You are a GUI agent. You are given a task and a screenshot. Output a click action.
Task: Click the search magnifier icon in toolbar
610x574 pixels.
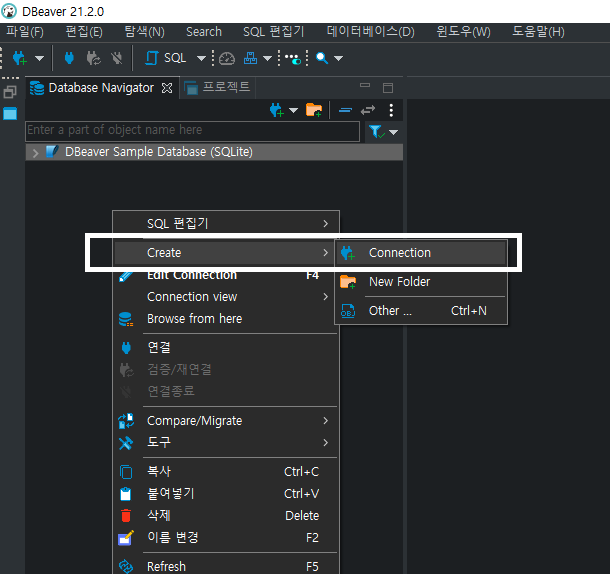(x=322, y=58)
